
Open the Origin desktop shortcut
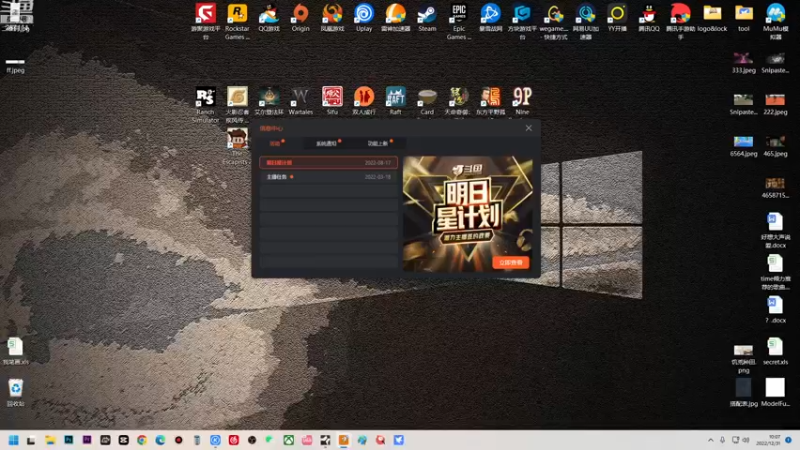[x=301, y=18]
